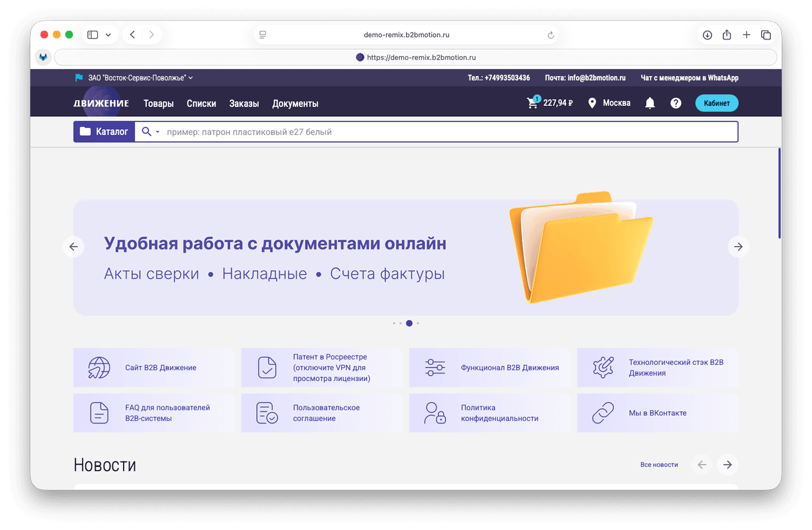Click the next news arrow
Viewport: 812px width, 530px height.
(x=727, y=464)
